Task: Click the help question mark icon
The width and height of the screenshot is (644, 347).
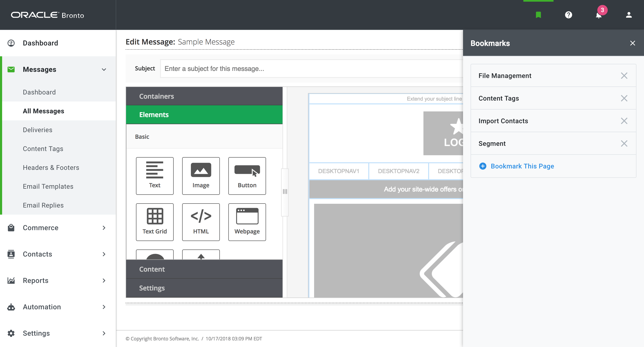Action: click(x=568, y=15)
